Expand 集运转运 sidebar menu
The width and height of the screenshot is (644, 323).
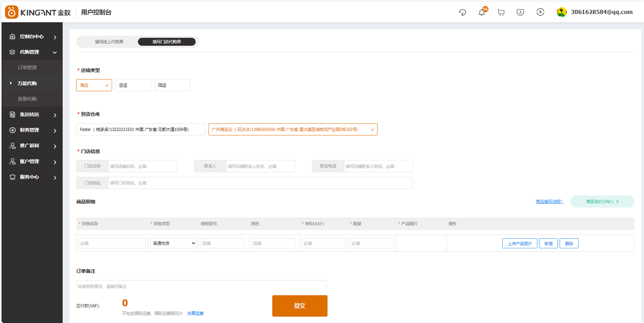tap(32, 115)
